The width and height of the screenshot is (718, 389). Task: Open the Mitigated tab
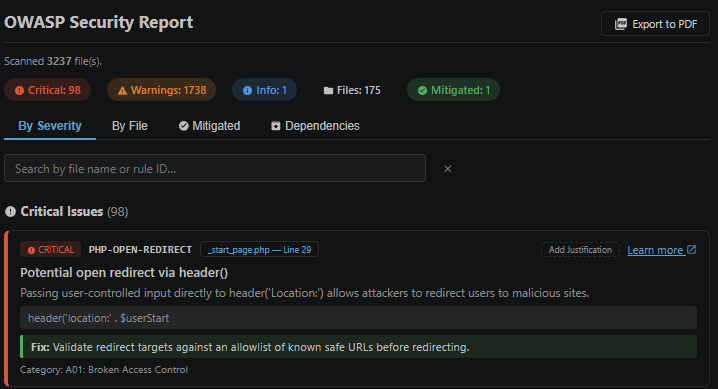[x=209, y=126]
